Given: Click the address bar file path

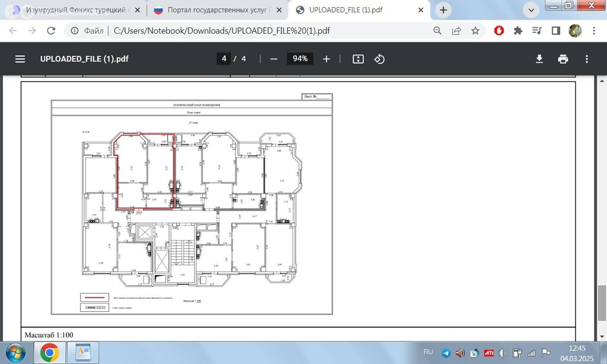Looking at the screenshot, I should tap(222, 31).
